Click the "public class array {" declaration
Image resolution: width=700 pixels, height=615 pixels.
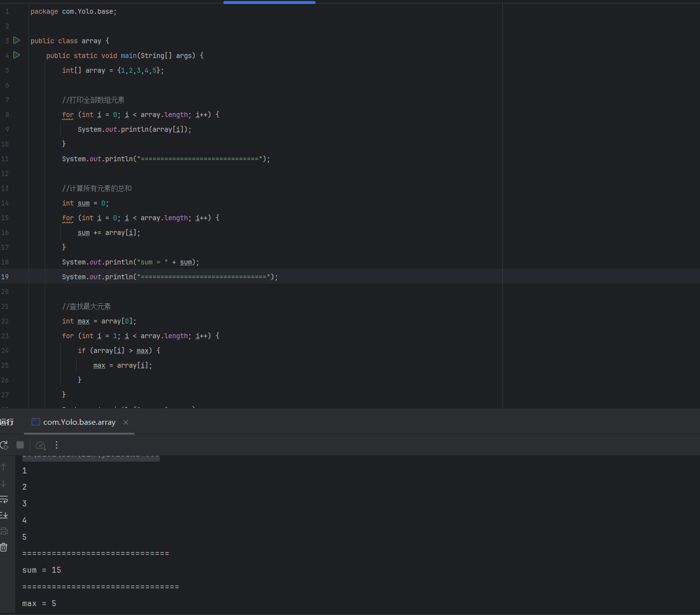pyautogui.click(x=70, y=41)
